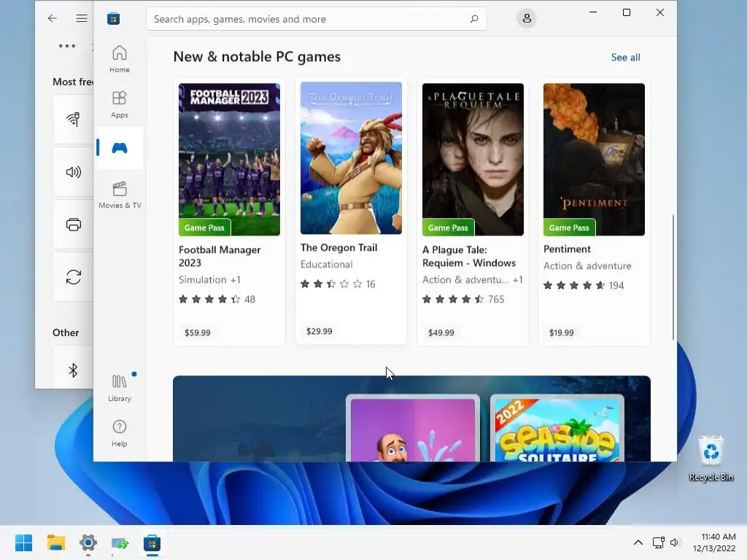747x560 pixels.
Task: Open the user account profile icon
Action: (x=527, y=18)
